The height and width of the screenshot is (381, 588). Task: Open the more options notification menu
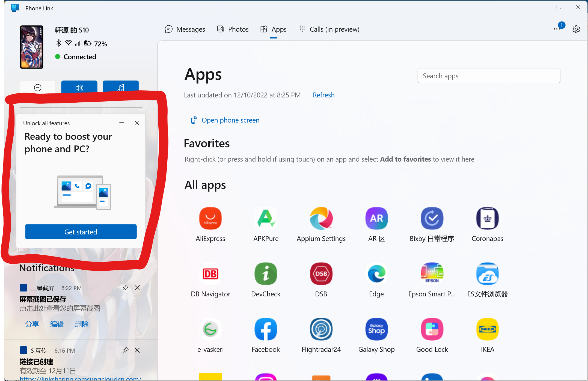click(x=557, y=29)
